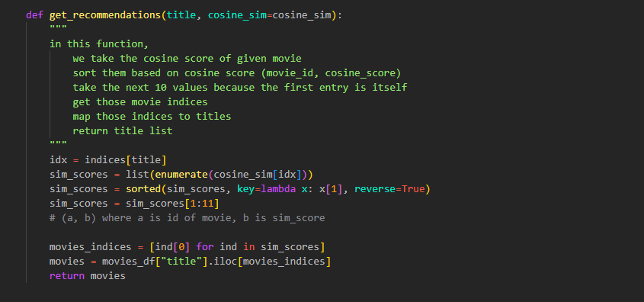
Task: Click the function name get_recommendations
Action: tap(105, 15)
